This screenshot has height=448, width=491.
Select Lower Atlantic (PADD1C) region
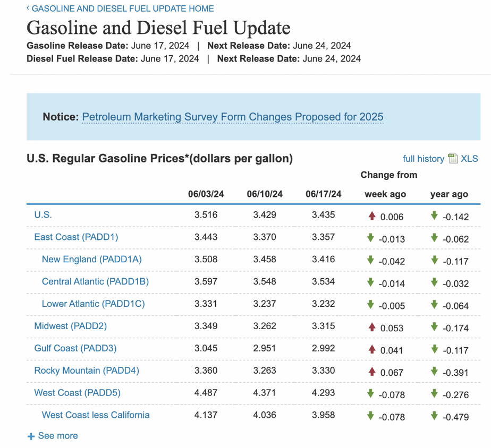pos(94,304)
